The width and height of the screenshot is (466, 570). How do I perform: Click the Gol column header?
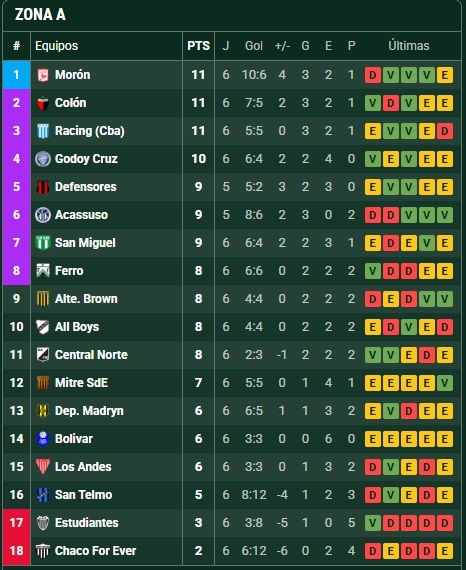(254, 46)
